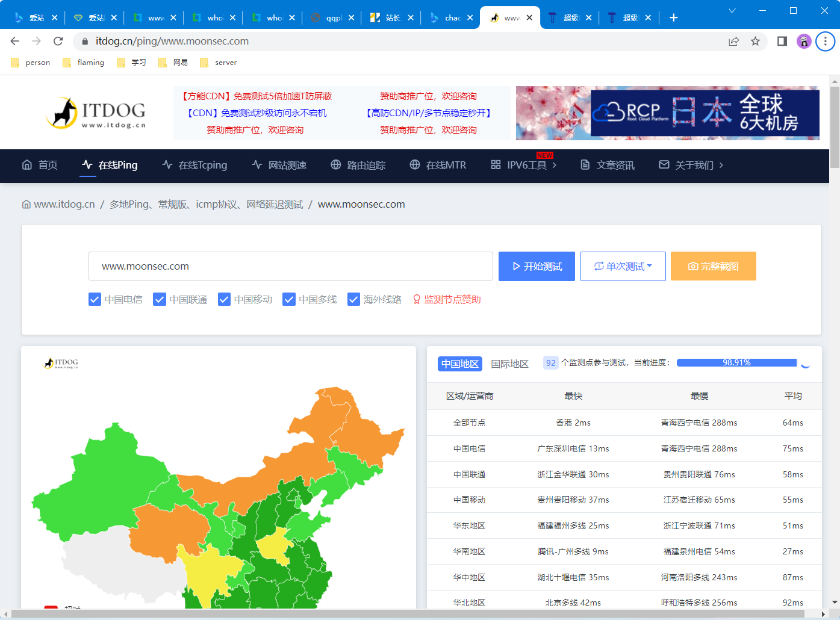The height and width of the screenshot is (620, 840).
Task: Expand the 关于我们 nav menu
Action: click(691, 165)
